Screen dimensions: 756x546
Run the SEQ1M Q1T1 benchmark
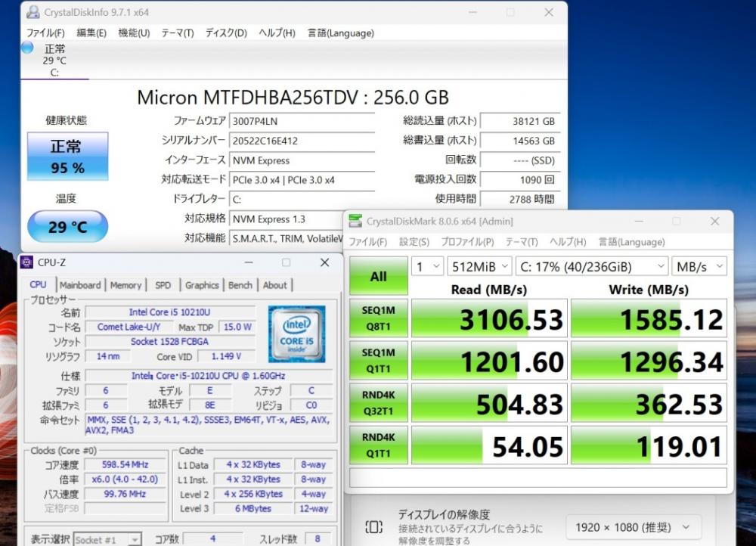tap(379, 360)
